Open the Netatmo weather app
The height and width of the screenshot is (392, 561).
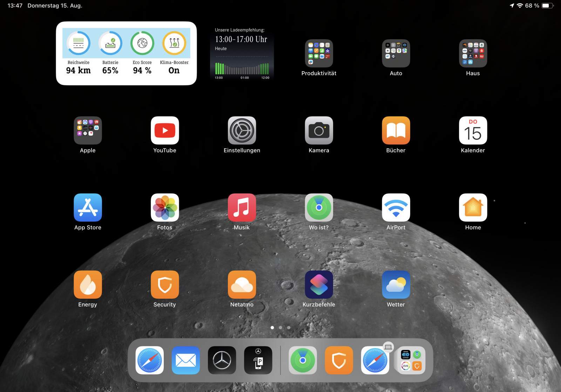[x=242, y=285]
